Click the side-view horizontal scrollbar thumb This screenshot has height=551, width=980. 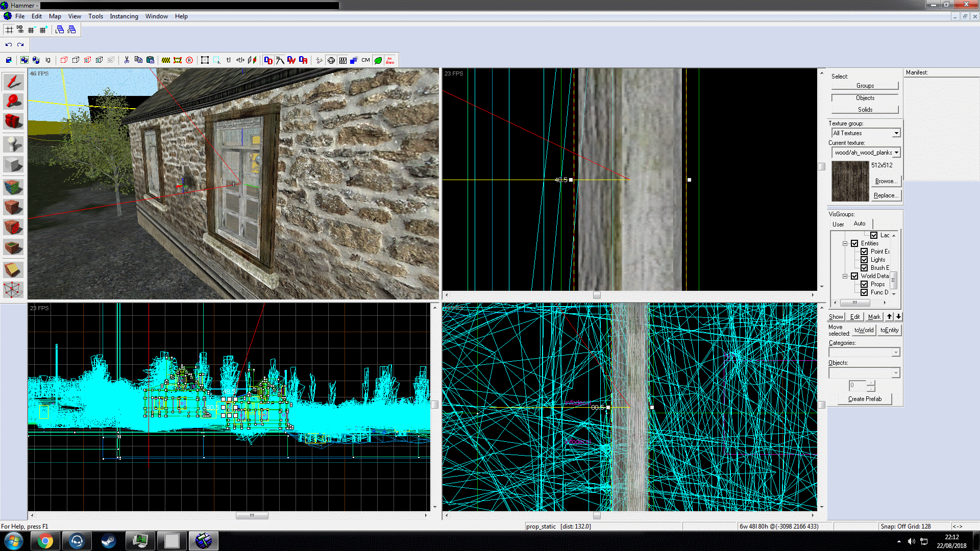(x=252, y=516)
